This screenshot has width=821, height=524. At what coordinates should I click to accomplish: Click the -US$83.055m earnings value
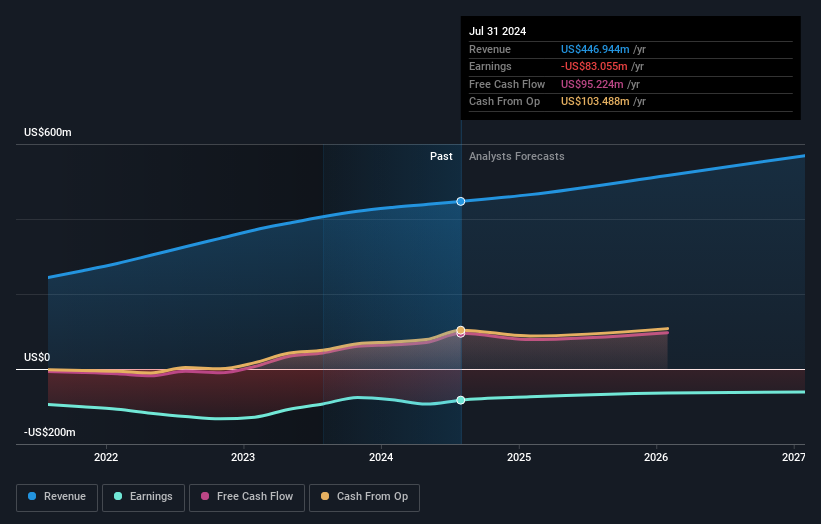click(594, 66)
